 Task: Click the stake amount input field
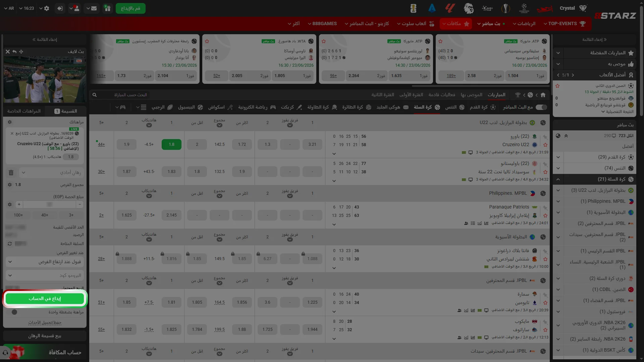coord(50,204)
